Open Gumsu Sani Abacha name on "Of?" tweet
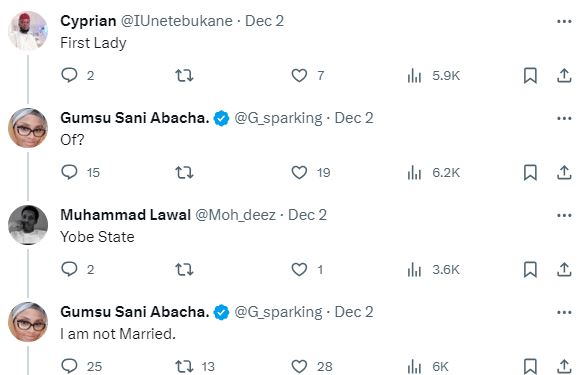Viewport: 587px width, 375px height. pos(135,118)
